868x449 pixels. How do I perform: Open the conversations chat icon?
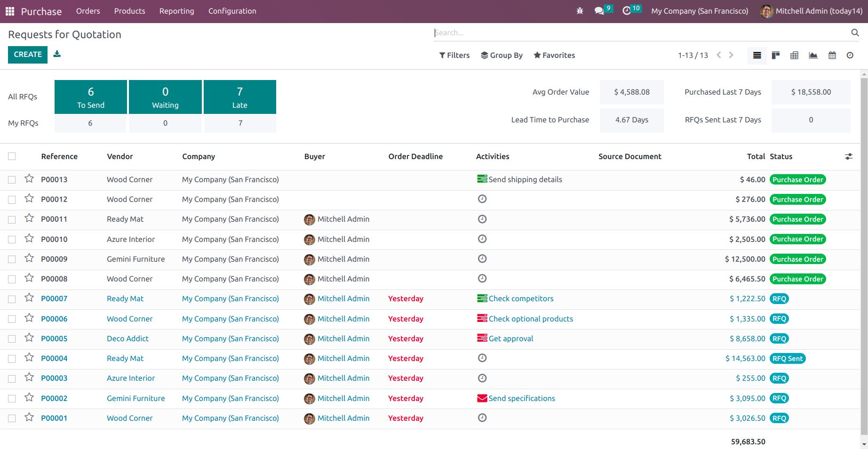point(599,11)
